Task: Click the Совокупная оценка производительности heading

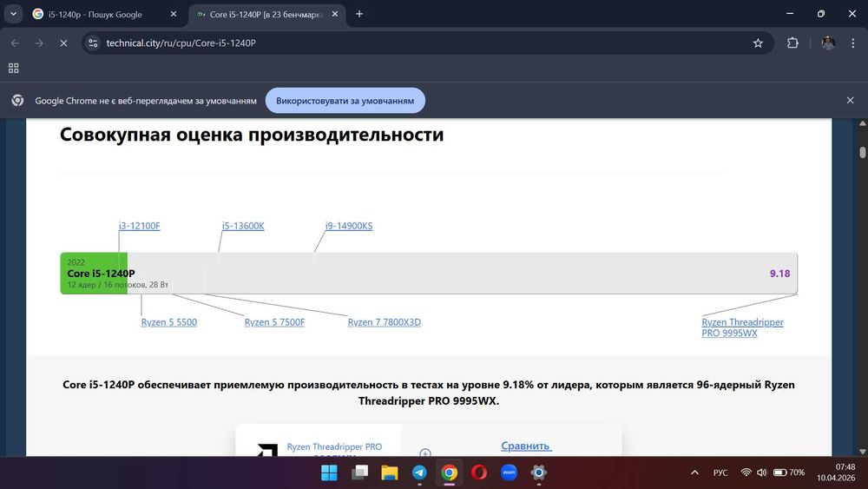Action: click(x=252, y=134)
